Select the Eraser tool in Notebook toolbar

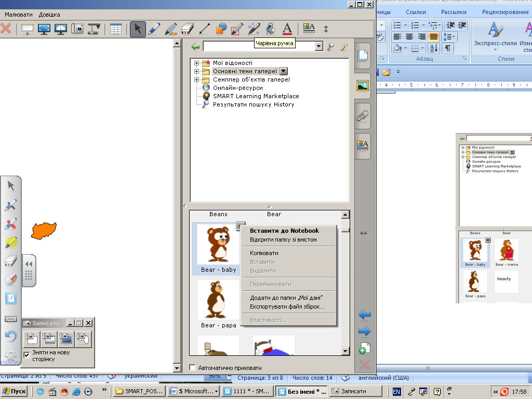[x=187, y=29]
